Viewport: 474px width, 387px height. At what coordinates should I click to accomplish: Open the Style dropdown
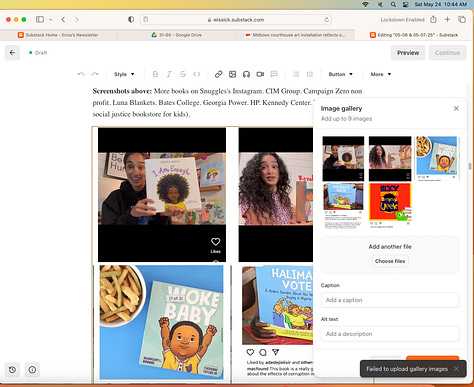124,74
